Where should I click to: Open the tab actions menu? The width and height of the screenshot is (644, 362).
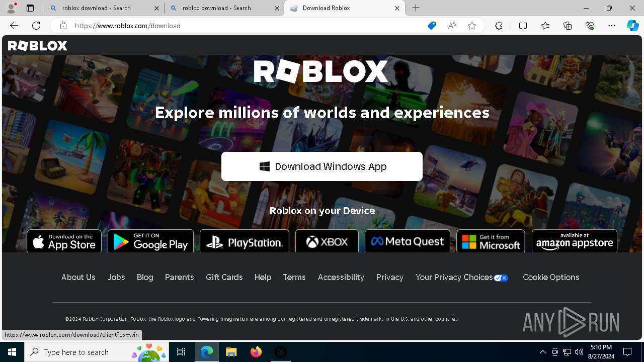[x=30, y=8]
